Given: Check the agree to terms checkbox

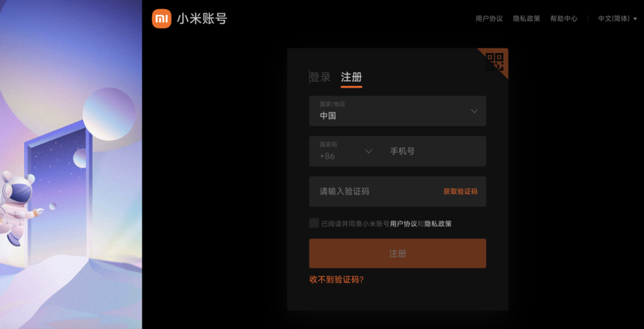Looking at the screenshot, I should pyautogui.click(x=315, y=223).
